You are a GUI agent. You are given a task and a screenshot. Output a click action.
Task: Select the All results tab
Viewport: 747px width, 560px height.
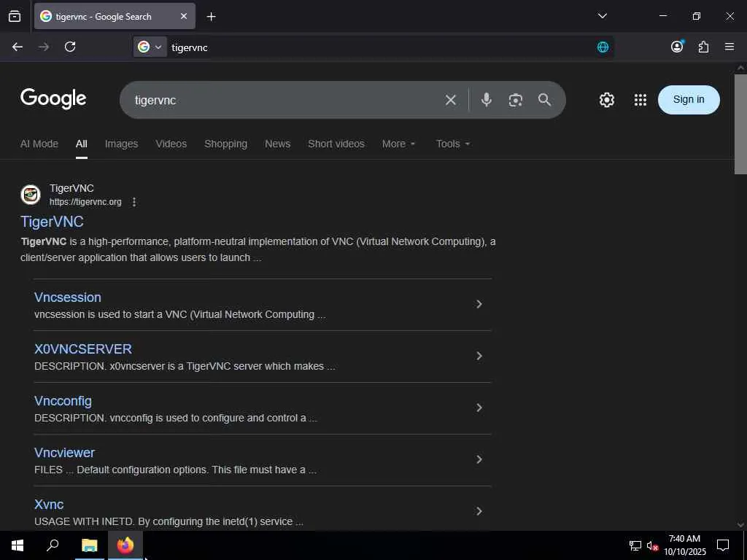82,144
